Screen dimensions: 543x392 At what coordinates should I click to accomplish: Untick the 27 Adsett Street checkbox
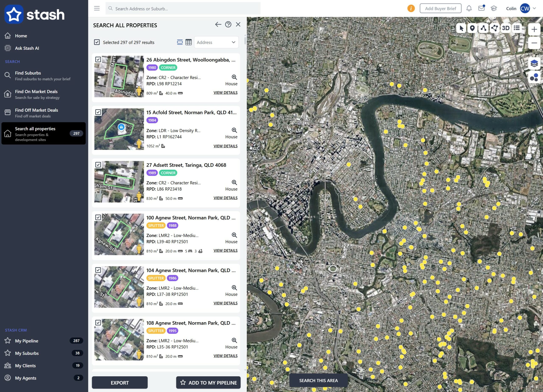[x=98, y=165]
